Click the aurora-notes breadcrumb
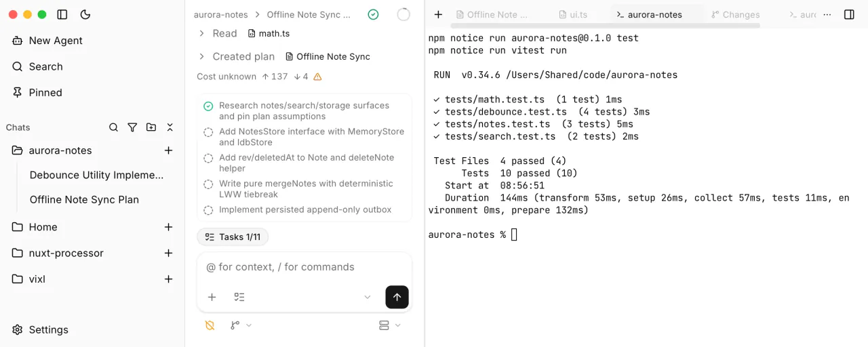The image size is (868, 347). click(x=220, y=14)
